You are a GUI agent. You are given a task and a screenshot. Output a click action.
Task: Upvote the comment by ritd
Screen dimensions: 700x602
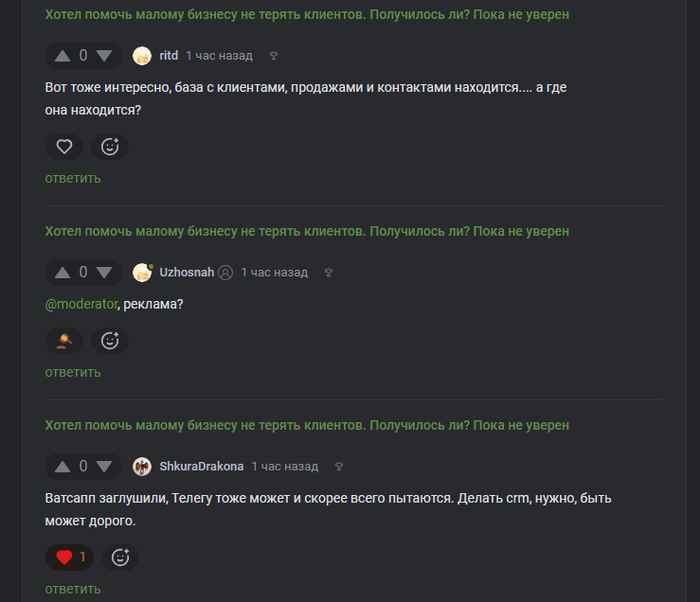62,56
